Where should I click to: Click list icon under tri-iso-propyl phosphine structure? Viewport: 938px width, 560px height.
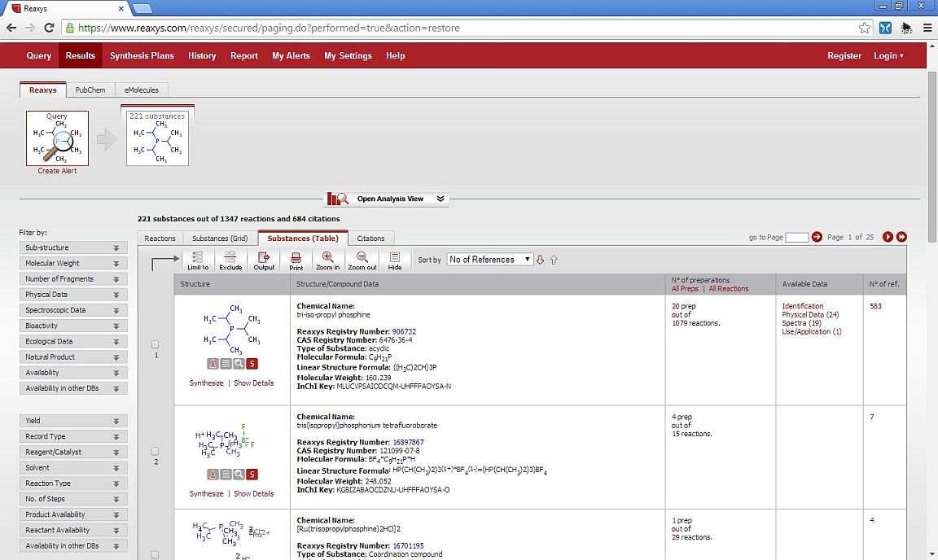pyautogui.click(x=226, y=363)
